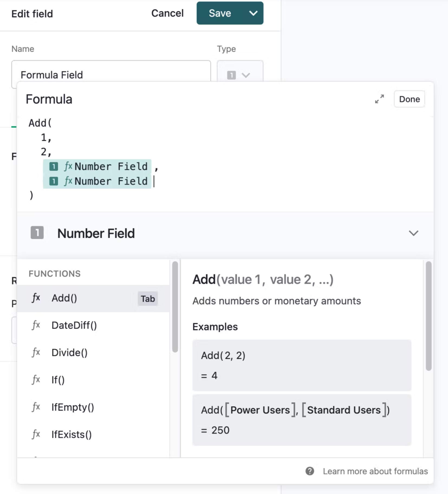Click the fx icon next to DateDiff()

(x=36, y=325)
